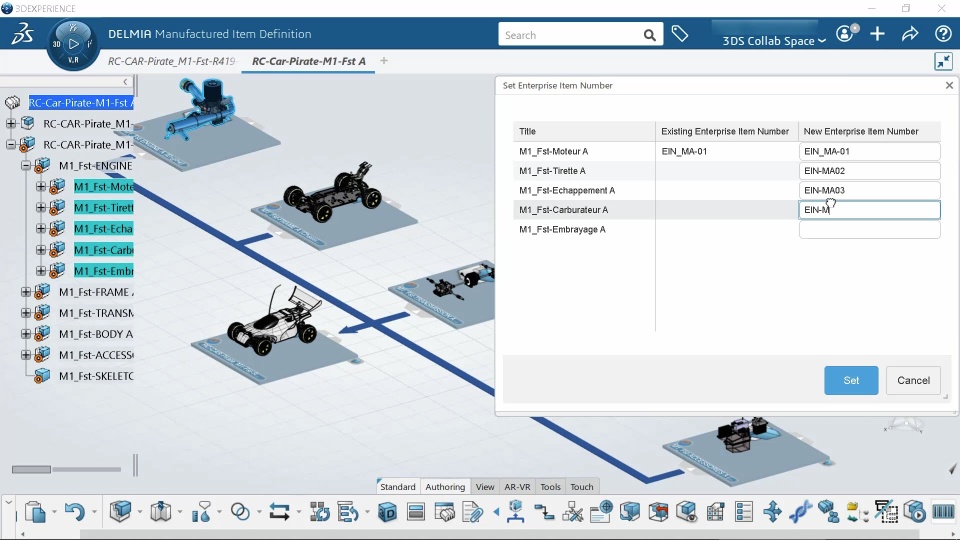Switch to the View toolbar tab
Screen dimensions: 960x540
[485, 487]
